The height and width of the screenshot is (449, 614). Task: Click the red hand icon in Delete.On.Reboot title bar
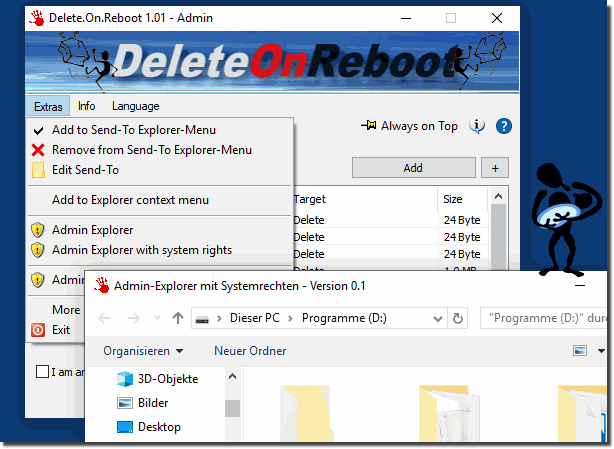point(37,18)
